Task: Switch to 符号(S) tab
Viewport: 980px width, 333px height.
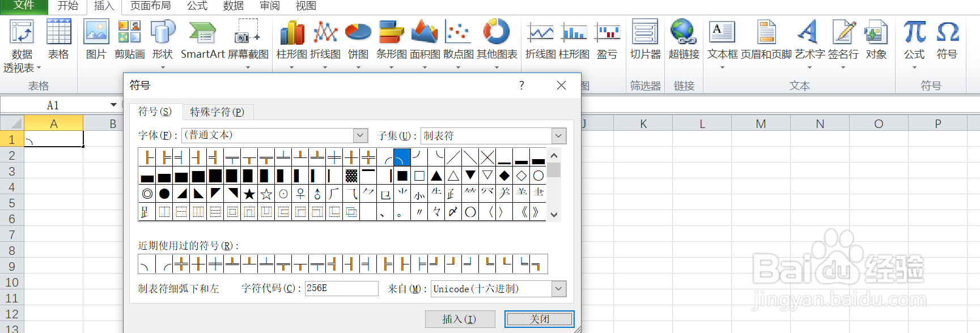Action: coord(155,112)
